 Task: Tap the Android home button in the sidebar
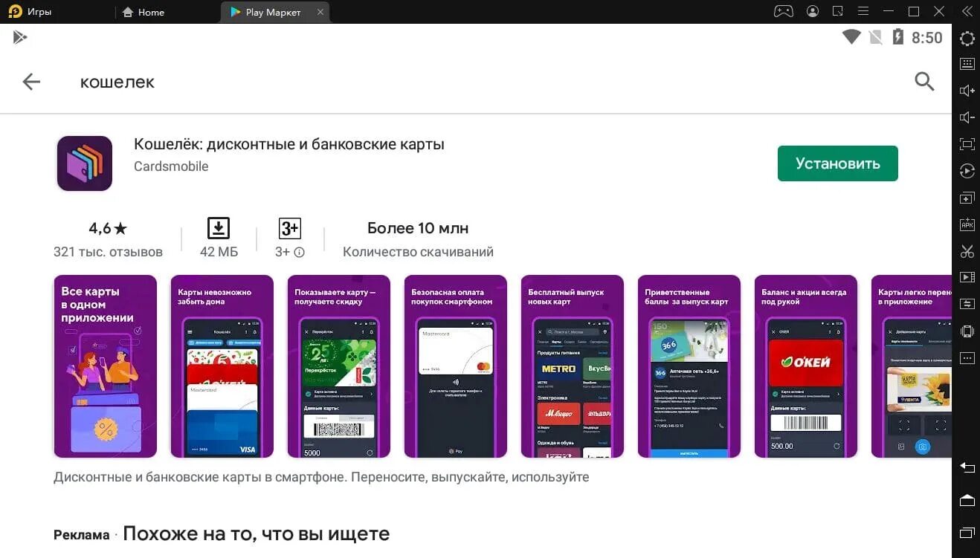tap(967, 500)
